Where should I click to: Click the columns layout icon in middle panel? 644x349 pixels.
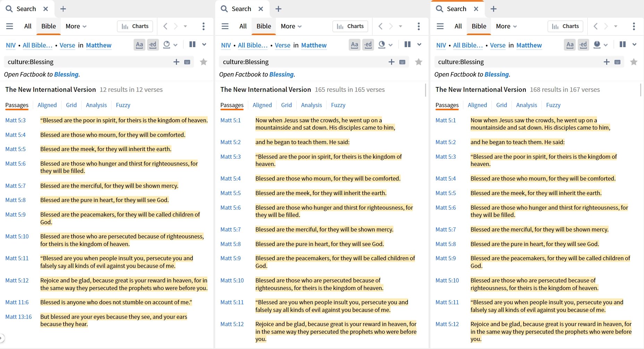[x=407, y=44]
